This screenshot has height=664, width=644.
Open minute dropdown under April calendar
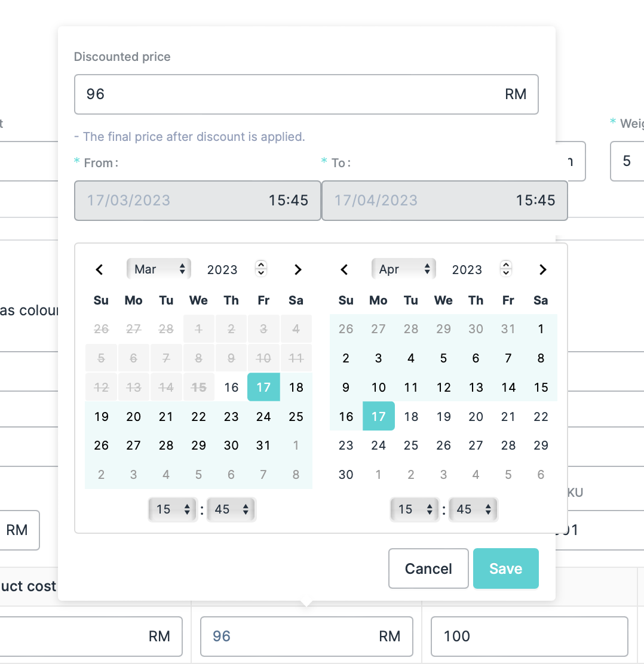pyautogui.click(x=473, y=509)
